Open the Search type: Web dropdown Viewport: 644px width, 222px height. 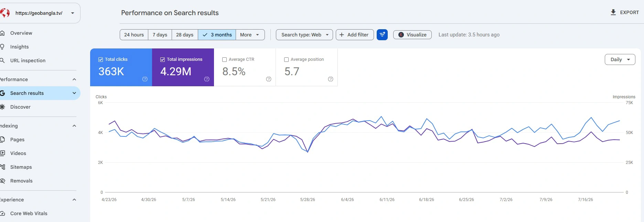(x=304, y=35)
